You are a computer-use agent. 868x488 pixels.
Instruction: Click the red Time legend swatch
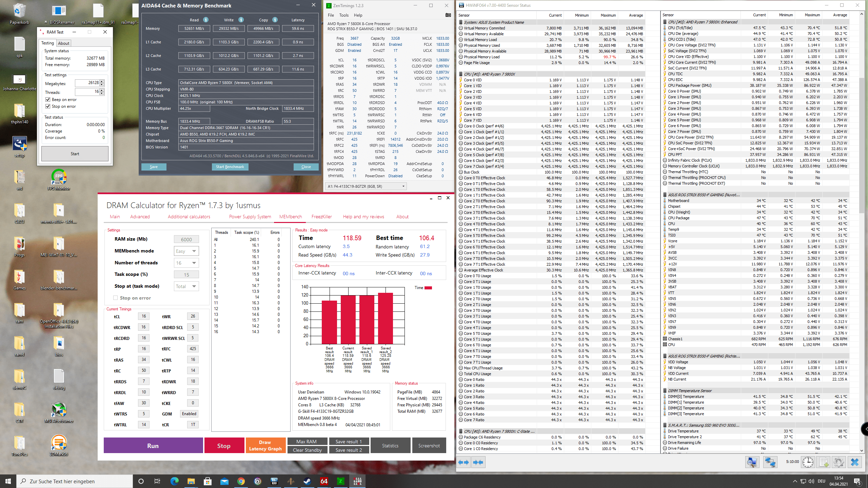pos(428,288)
